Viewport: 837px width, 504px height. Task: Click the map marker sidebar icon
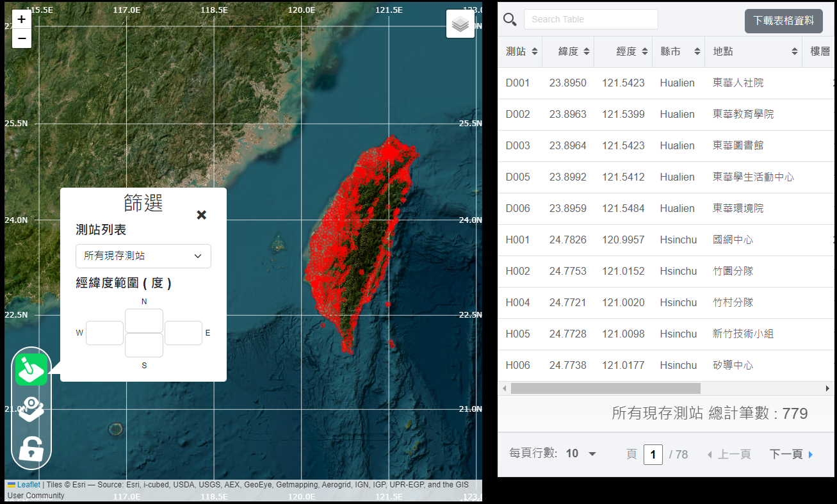pyautogui.click(x=31, y=409)
